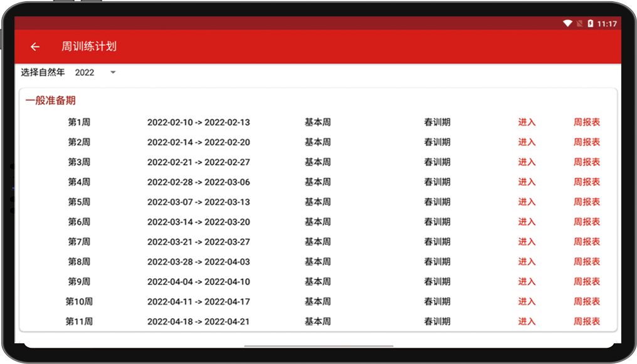The height and width of the screenshot is (364, 637).
Task: Tap the no-SIM signal status icon
Action: [580, 24]
